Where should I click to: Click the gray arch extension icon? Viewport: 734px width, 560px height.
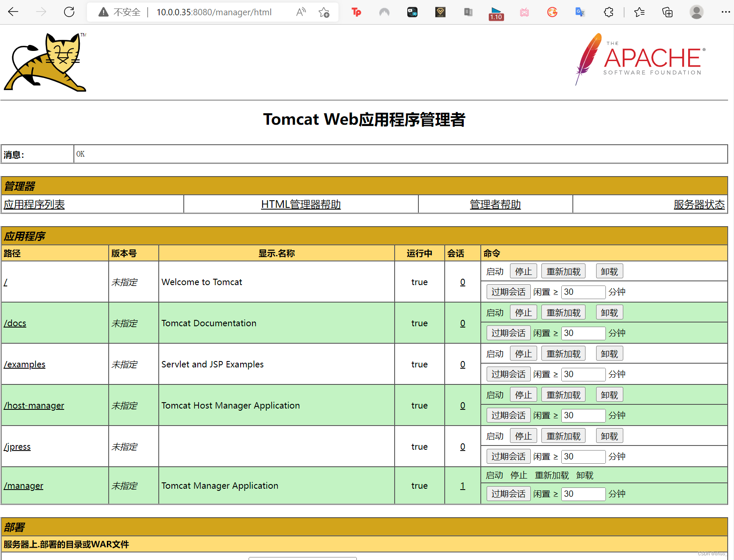point(384,12)
